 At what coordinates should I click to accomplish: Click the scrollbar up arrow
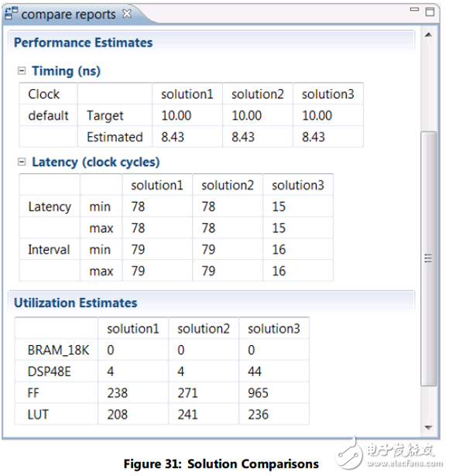pos(429,35)
